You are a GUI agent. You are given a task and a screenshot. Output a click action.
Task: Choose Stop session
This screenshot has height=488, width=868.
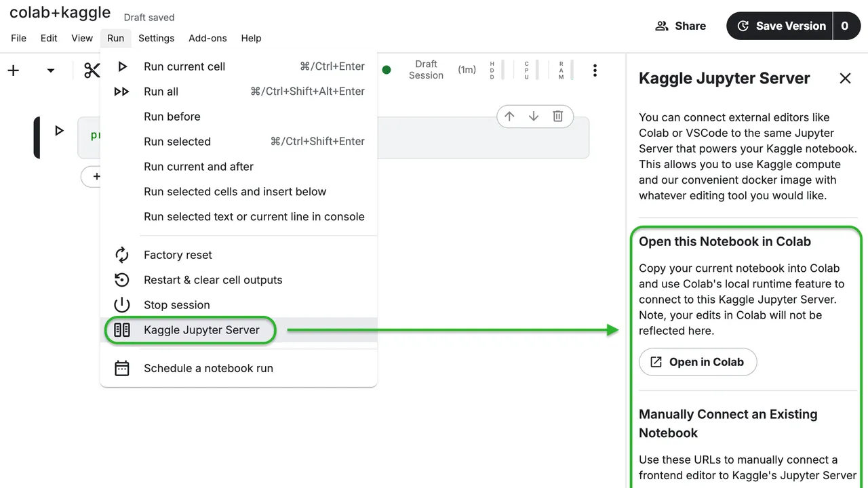coord(239,305)
